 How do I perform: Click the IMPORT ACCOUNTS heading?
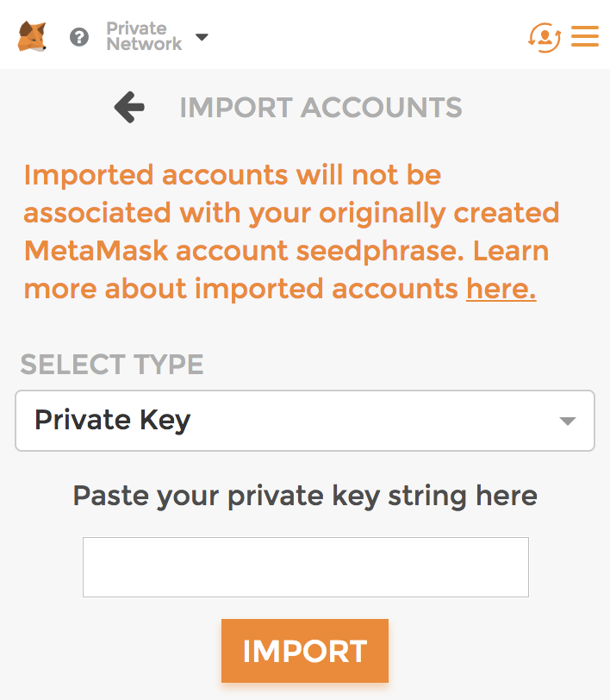pos(321,108)
